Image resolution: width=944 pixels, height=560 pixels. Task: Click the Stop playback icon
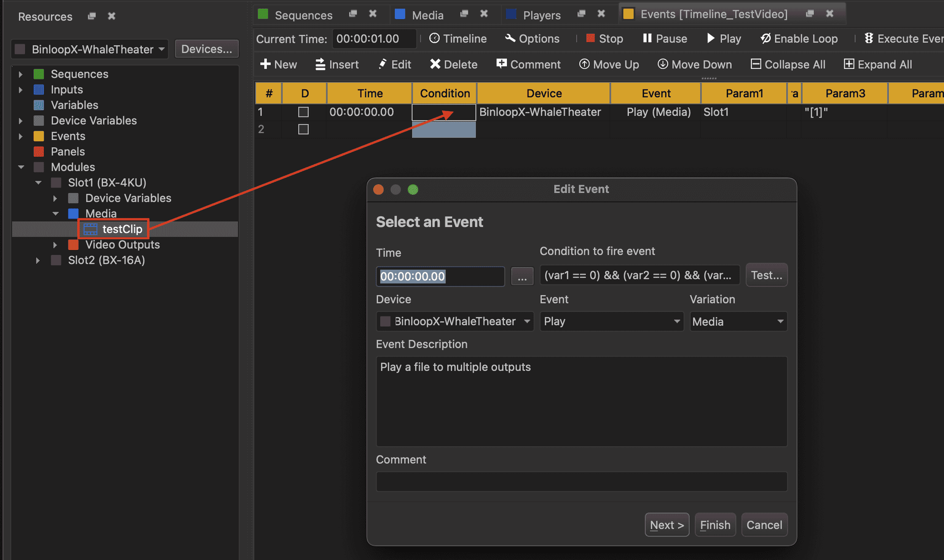(x=590, y=38)
